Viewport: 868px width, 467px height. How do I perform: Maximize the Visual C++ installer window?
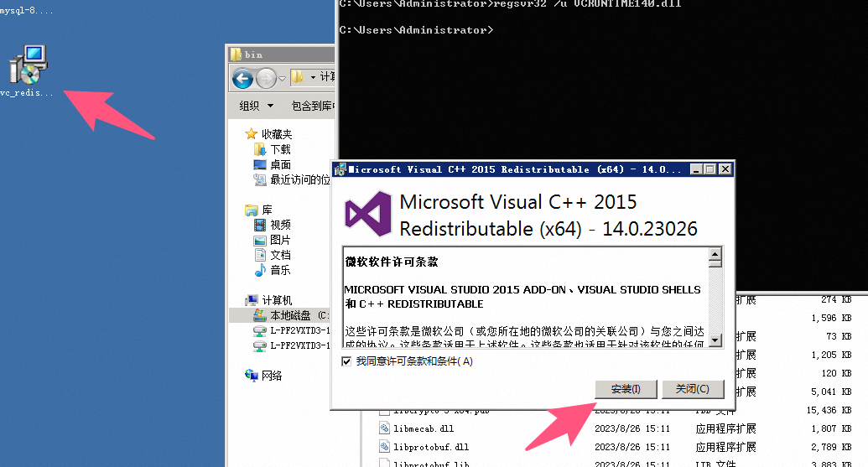coord(709,169)
